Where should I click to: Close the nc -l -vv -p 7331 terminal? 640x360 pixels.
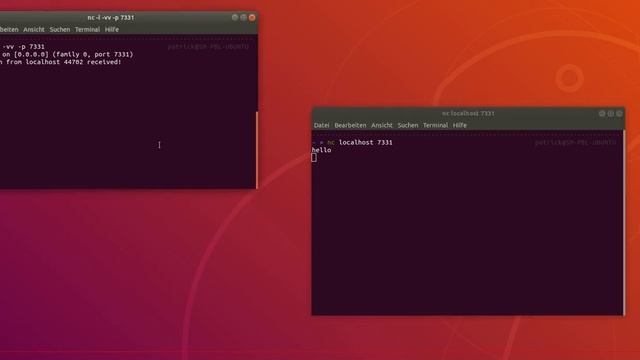pyautogui.click(x=252, y=17)
